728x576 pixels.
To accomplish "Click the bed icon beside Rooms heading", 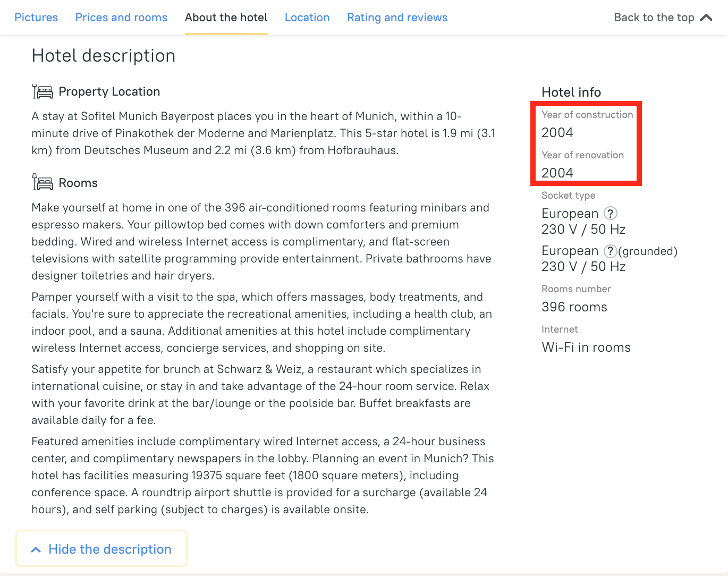I will click(43, 182).
